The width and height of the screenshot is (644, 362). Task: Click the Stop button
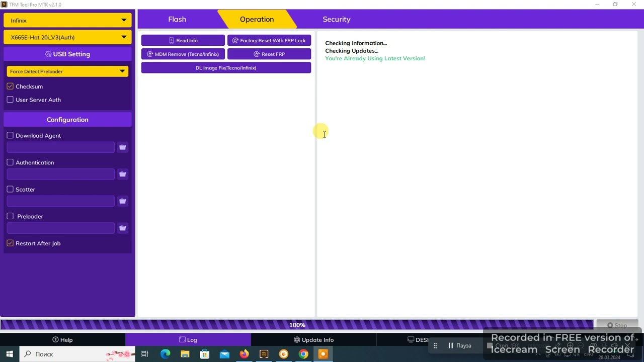click(x=617, y=325)
